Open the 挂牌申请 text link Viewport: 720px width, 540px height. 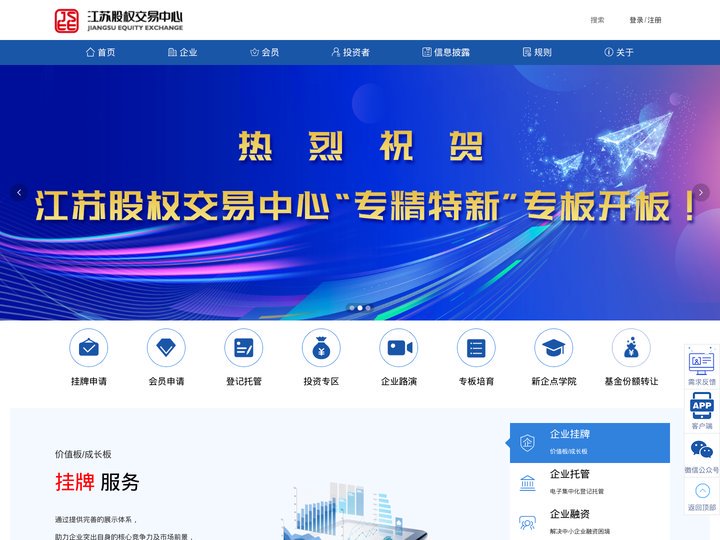[x=89, y=381]
